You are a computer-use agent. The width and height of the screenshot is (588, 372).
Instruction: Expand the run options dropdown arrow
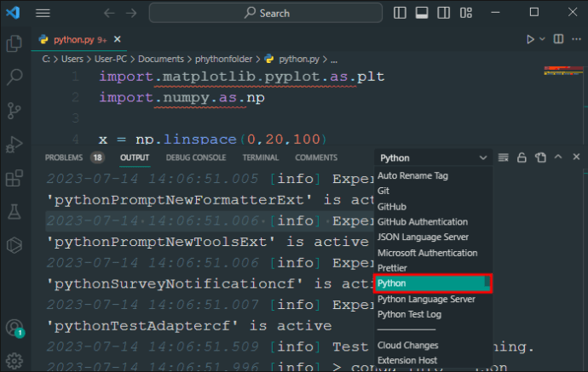[542, 39]
